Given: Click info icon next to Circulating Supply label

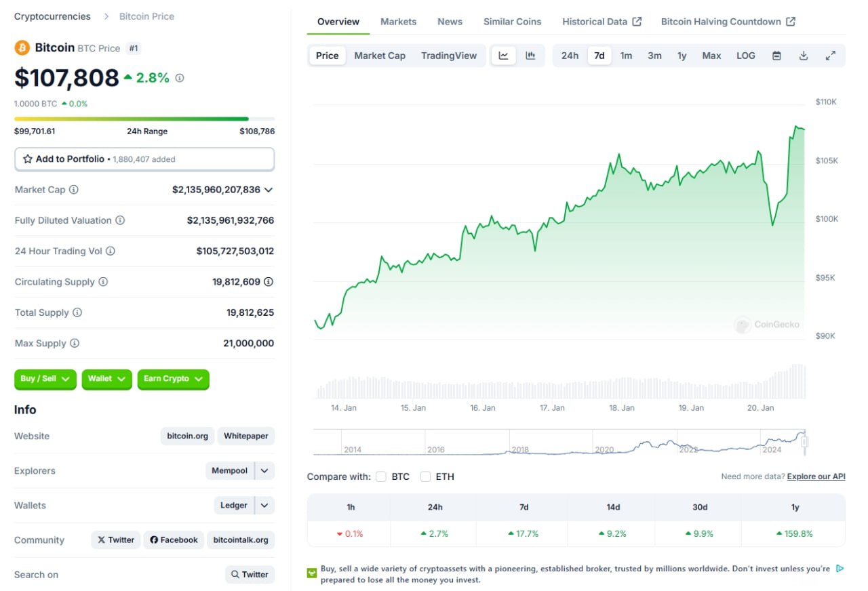Looking at the screenshot, I should click(103, 281).
